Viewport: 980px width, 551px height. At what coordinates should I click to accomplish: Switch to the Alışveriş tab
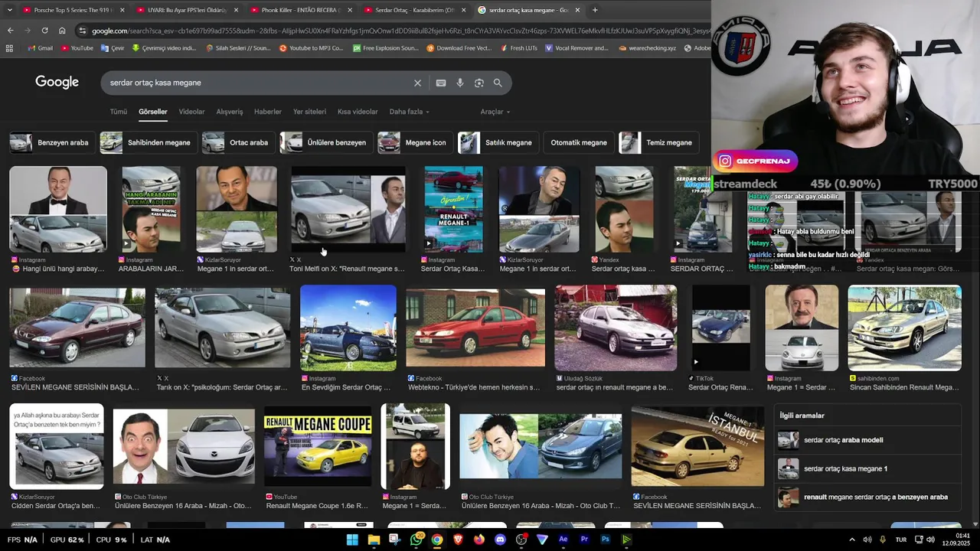coord(230,112)
